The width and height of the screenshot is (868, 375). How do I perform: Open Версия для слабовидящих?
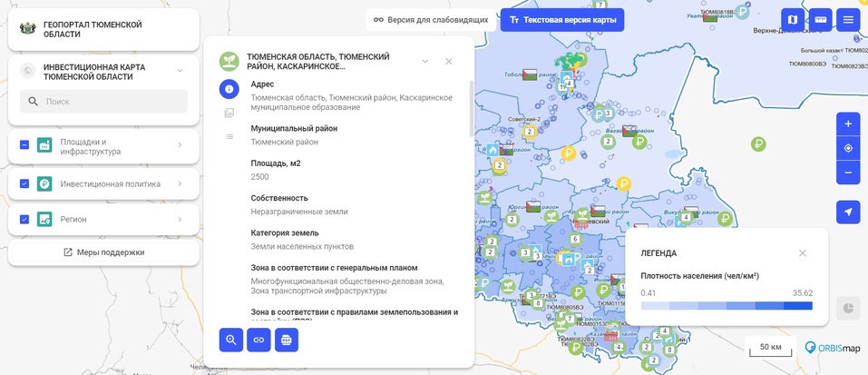(432, 20)
